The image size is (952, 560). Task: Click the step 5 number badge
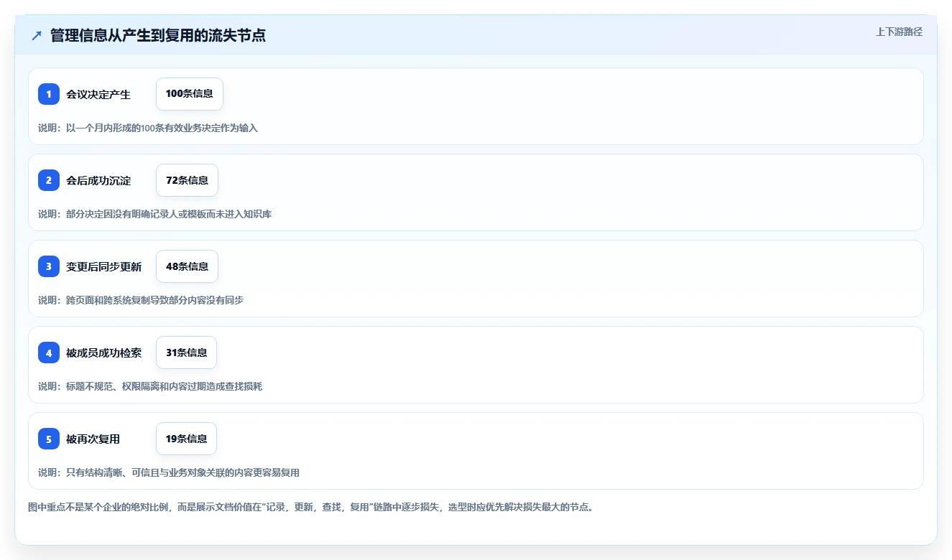pos(49,439)
